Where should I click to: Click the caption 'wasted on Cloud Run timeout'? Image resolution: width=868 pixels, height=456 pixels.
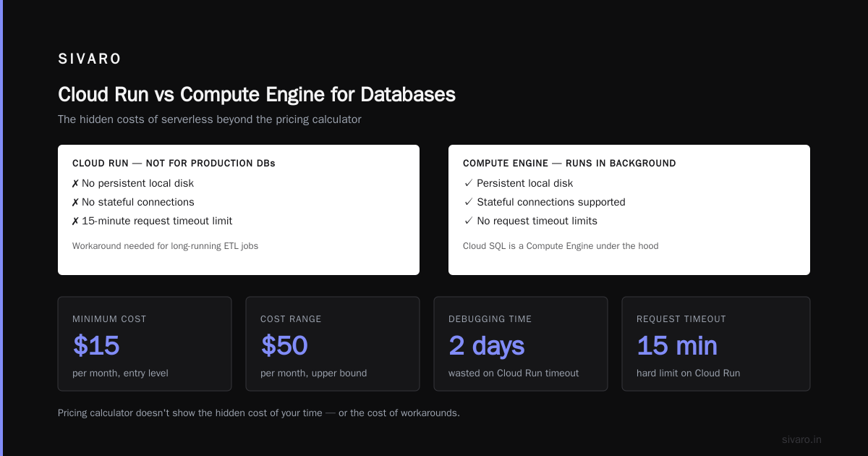pyautogui.click(x=514, y=373)
